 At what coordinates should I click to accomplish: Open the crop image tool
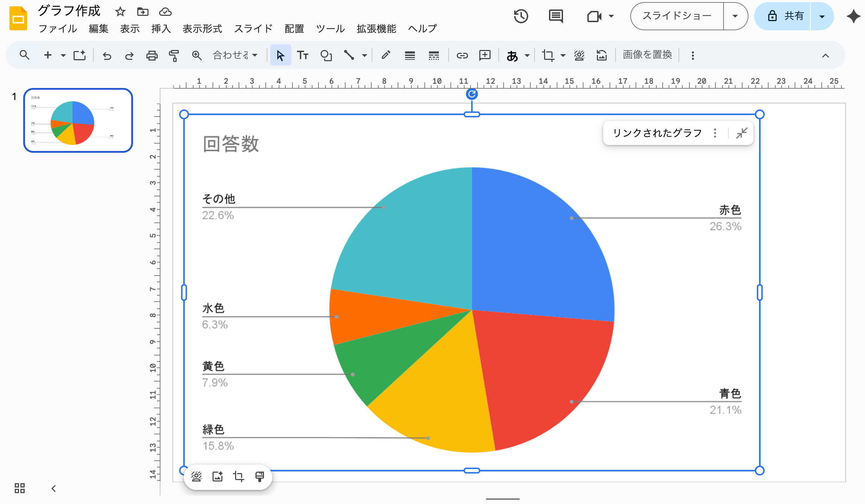point(548,55)
